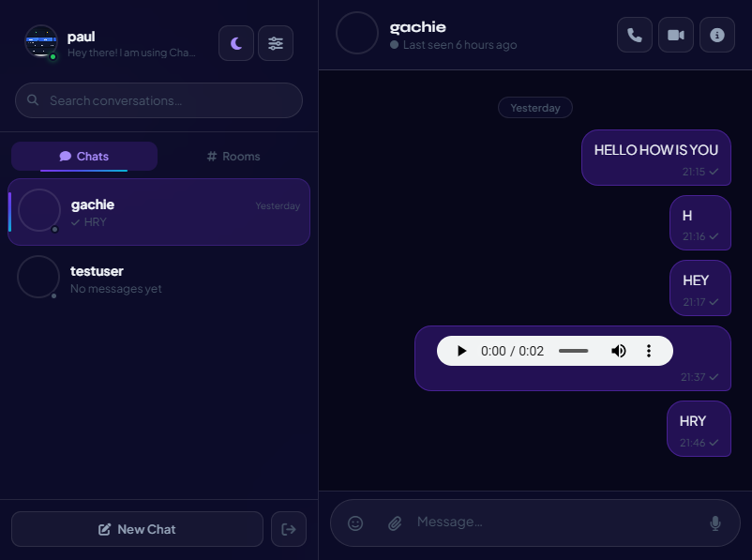Open settings sliders icon

(x=276, y=43)
